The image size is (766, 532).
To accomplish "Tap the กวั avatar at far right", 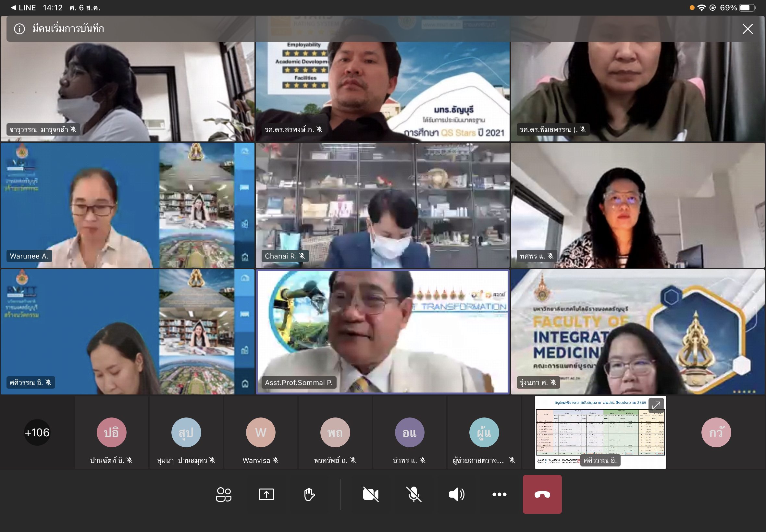I will pyautogui.click(x=716, y=433).
